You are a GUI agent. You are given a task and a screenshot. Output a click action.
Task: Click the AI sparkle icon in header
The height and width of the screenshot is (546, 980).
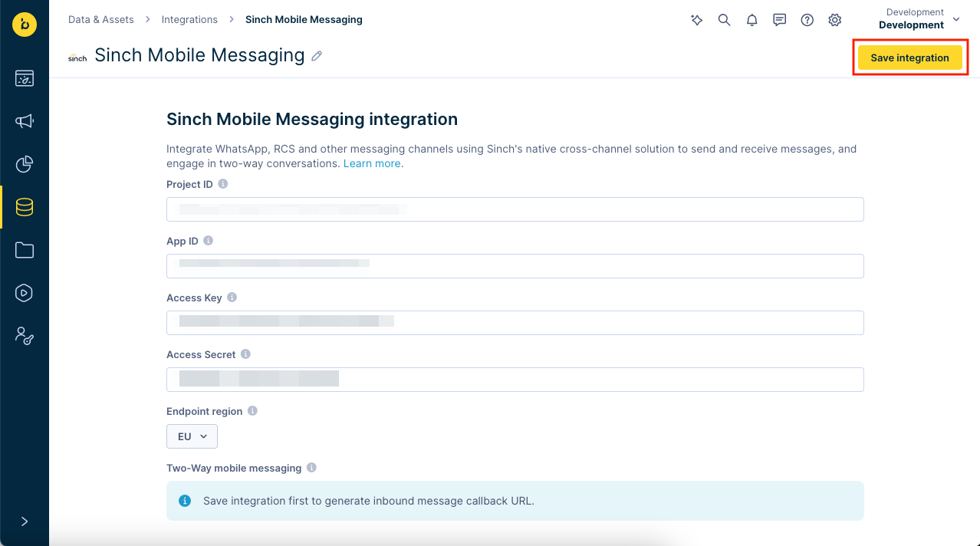[x=697, y=20]
